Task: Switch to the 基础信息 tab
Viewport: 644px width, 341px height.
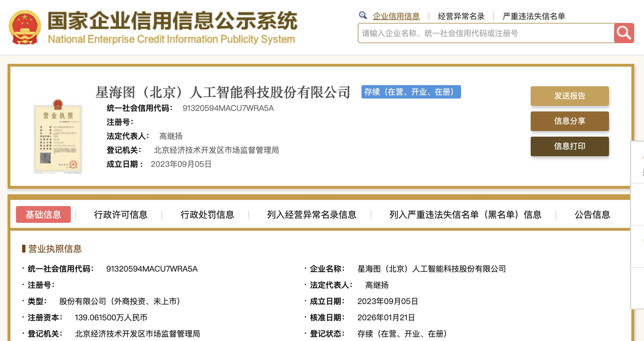Action: (x=43, y=214)
